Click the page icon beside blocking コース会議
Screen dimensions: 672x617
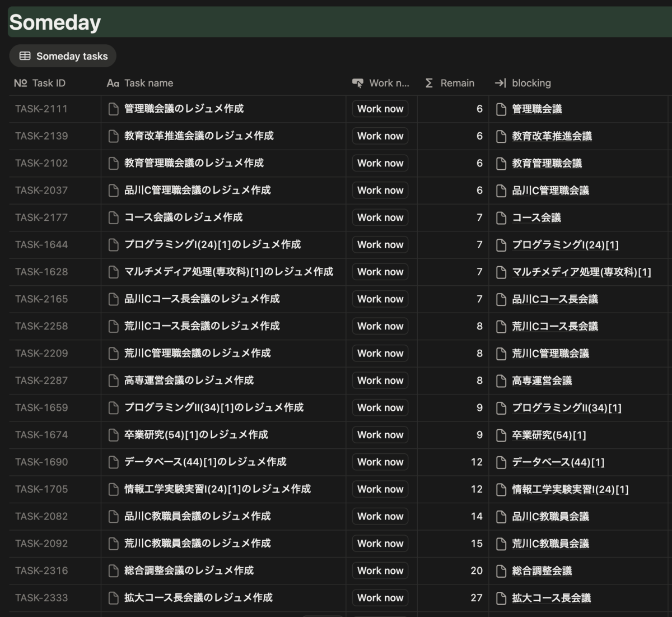[501, 218]
